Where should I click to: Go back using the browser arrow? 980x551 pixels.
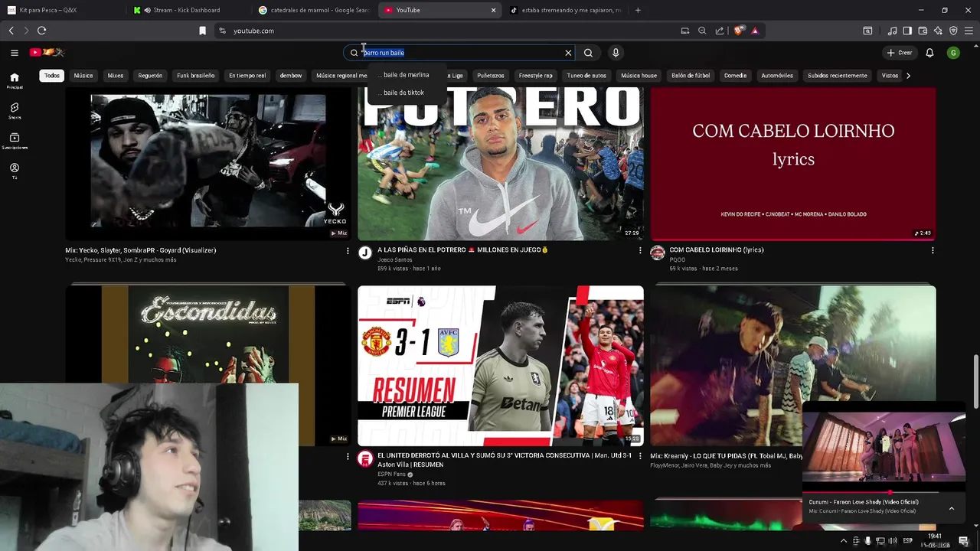[x=11, y=31]
